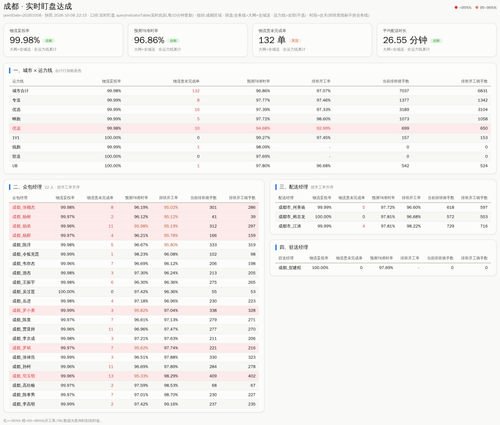
Task: Click the 99.27% cell in the 1V1 row
Action: click(263, 138)
